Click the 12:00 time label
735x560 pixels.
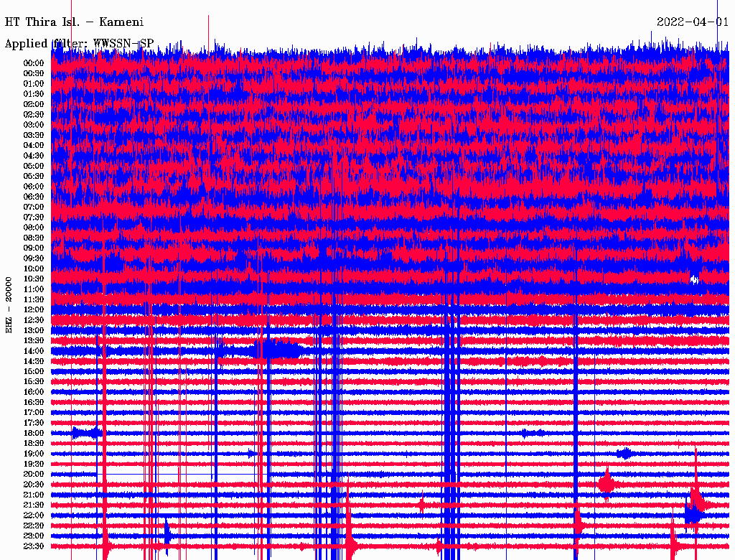[x=33, y=309]
